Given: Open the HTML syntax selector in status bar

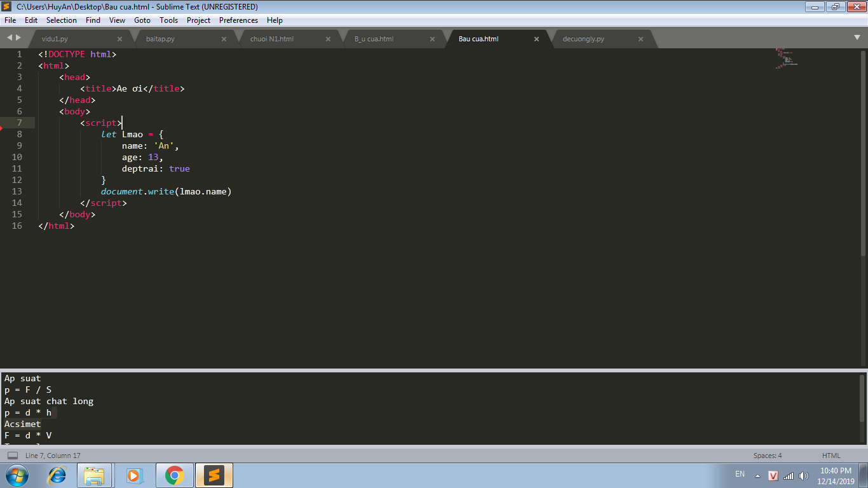Looking at the screenshot, I should tap(831, 456).
